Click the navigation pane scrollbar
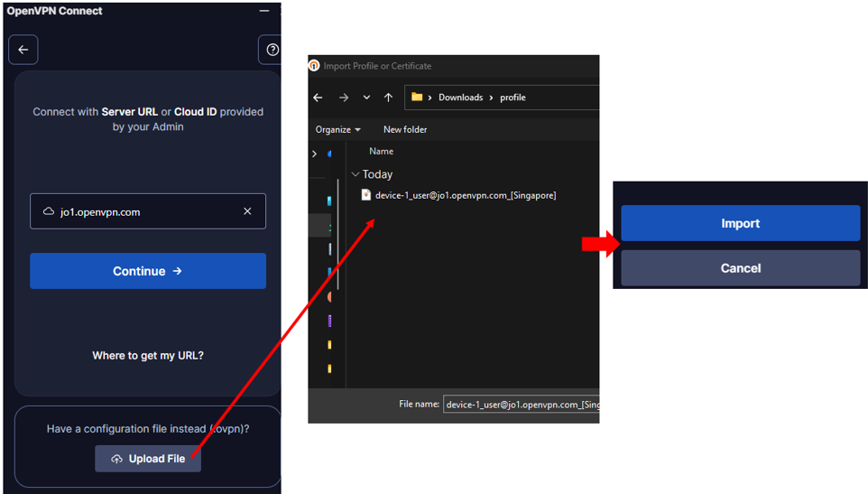Viewport: 868px width, 494px height. click(337, 234)
